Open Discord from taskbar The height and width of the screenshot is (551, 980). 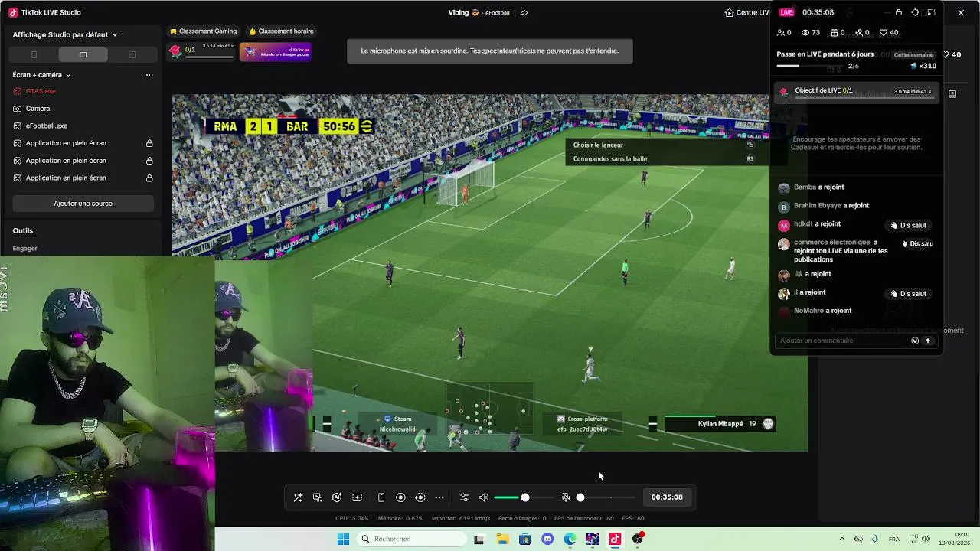(x=547, y=539)
